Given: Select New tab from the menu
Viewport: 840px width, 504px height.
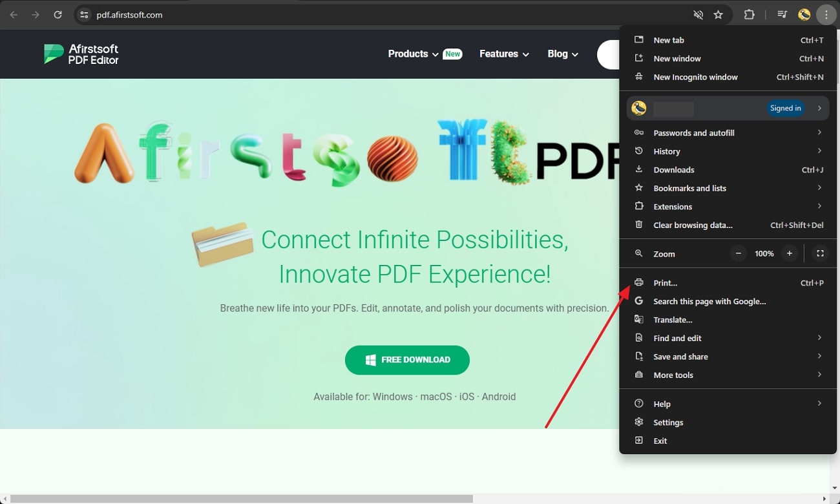Looking at the screenshot, I should [x=728, y=40].
